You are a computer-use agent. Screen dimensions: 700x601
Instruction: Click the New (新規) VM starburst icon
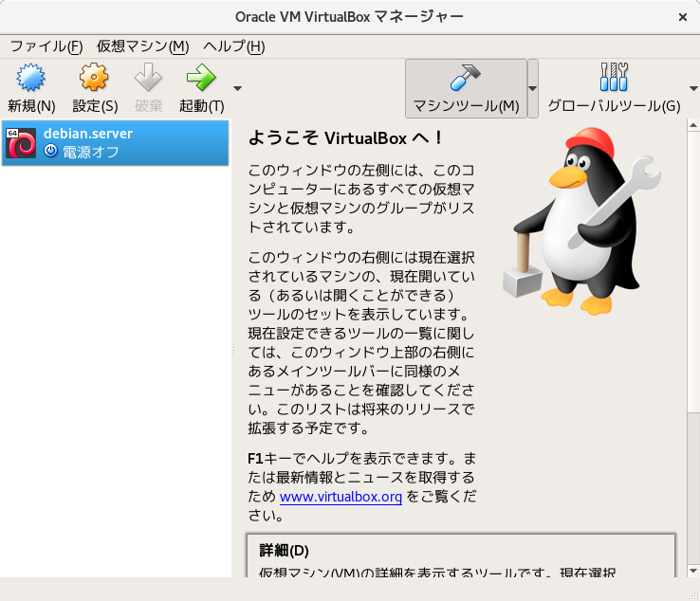(x=30, y=77)
